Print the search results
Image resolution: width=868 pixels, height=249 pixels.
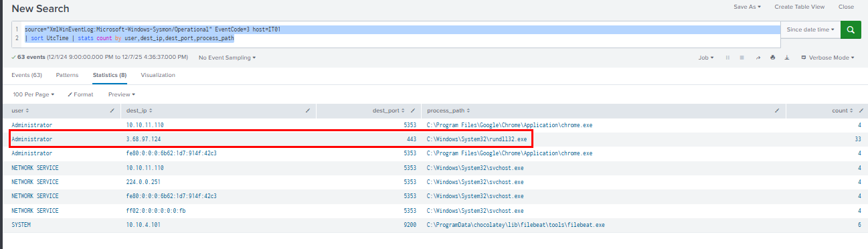click(x=772, y=58)
